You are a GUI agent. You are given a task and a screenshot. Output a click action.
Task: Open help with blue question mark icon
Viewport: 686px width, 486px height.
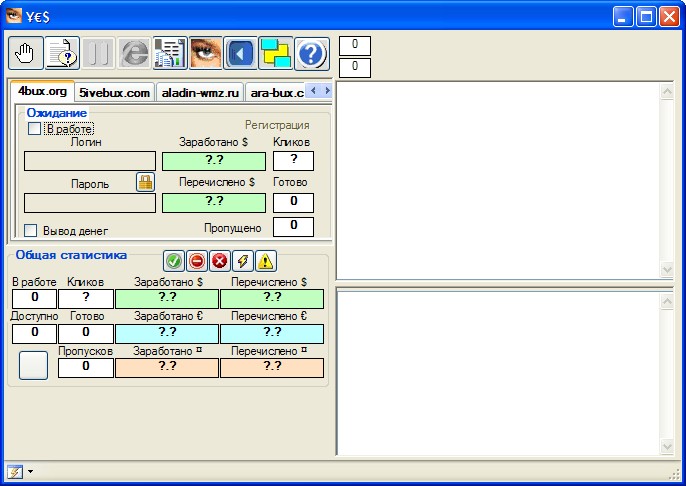coord(312,53)
